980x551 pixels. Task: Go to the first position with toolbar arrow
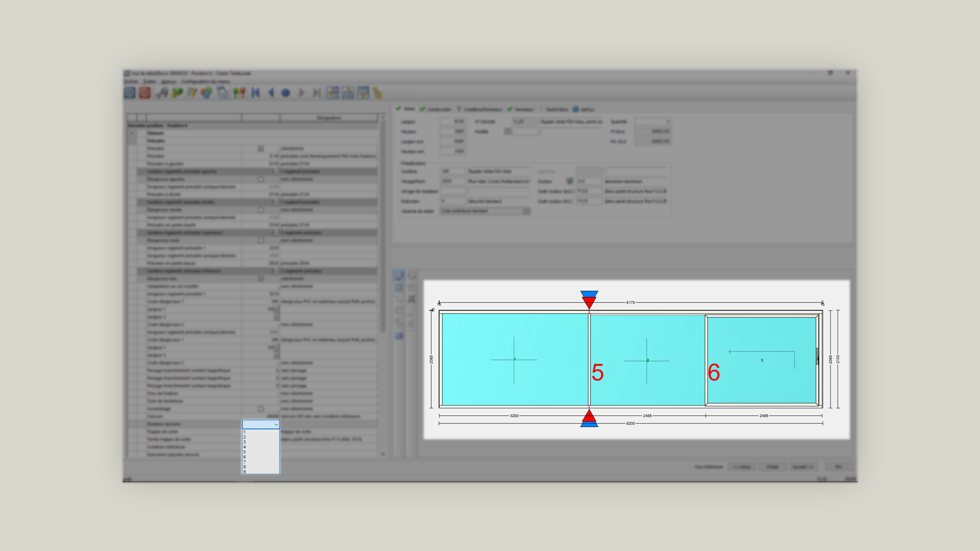pyautogui.click(x=256, y=93)
